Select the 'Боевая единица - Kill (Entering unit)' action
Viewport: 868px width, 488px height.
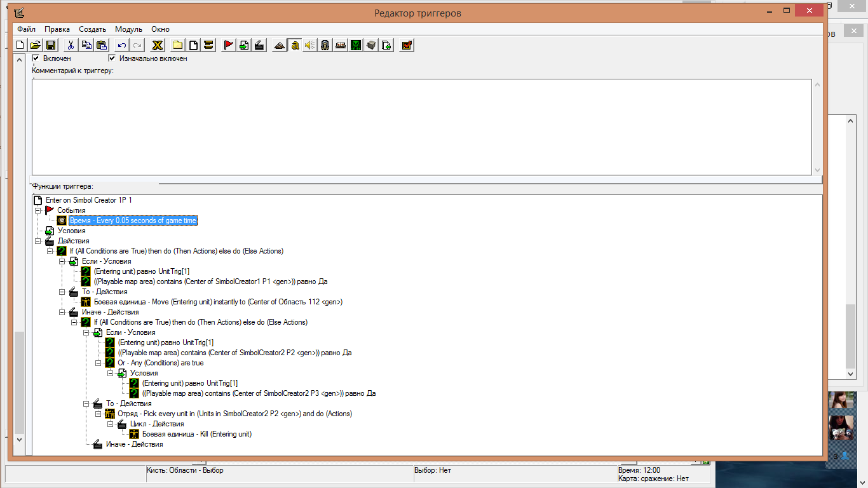pyautogui.click(x=197, y=434)
